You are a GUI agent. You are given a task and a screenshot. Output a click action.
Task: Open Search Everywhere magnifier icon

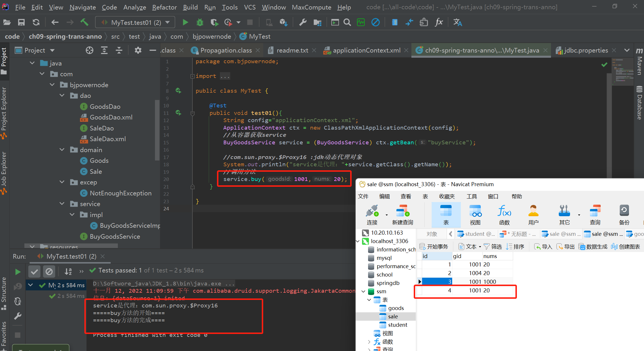click(x=347, y=22)
